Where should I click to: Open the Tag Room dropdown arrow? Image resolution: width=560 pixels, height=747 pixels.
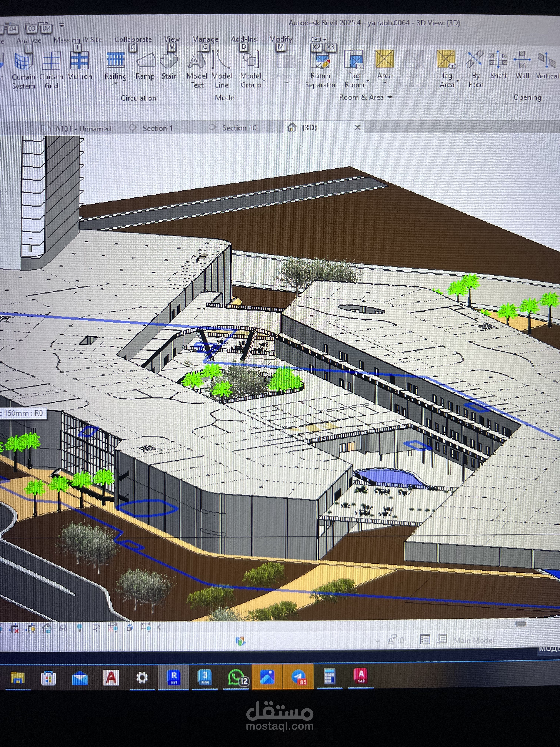pos(368,81)
